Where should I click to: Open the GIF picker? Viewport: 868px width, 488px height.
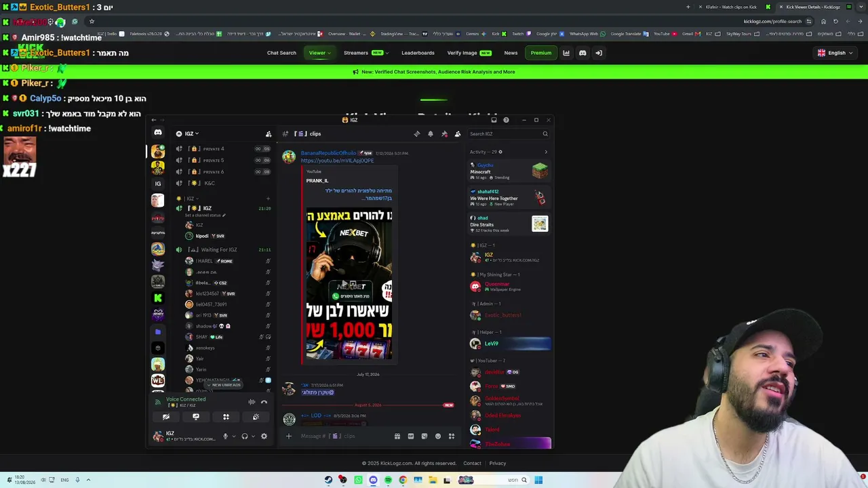pos(411,436)
